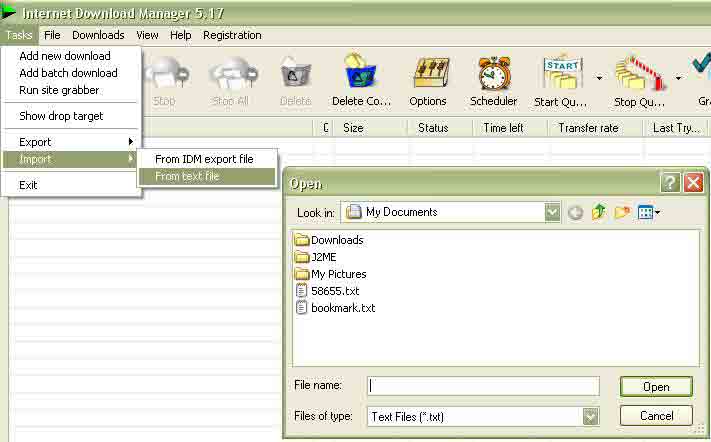Image resolution: width=711 pixels, height=442 pixels.
Task: Click the back navigation icon in dialog
Action: point(575,212)
